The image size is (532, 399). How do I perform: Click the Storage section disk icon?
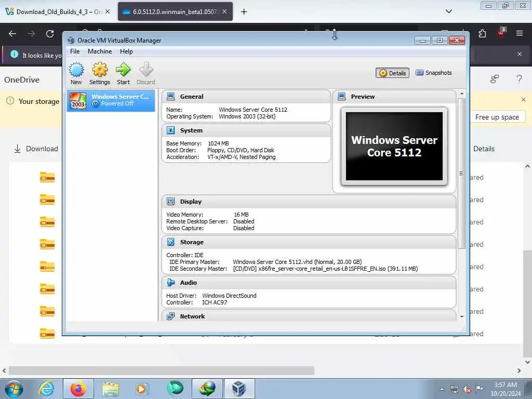point(170,242)
